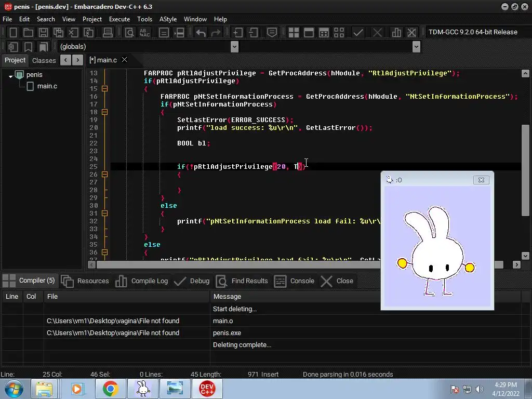
Task: Click the Compile grid icon
Action: click(x=294, y=32)
